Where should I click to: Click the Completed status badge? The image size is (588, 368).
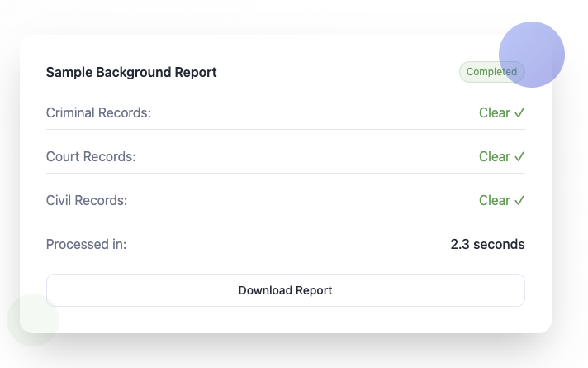pyautogui.click(x=491, y=72)
